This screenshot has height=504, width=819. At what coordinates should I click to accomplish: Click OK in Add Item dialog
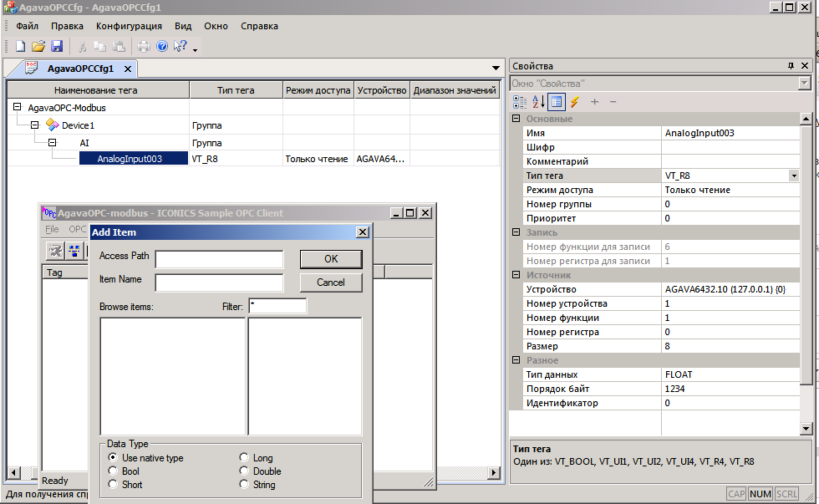tap(331, 259)
